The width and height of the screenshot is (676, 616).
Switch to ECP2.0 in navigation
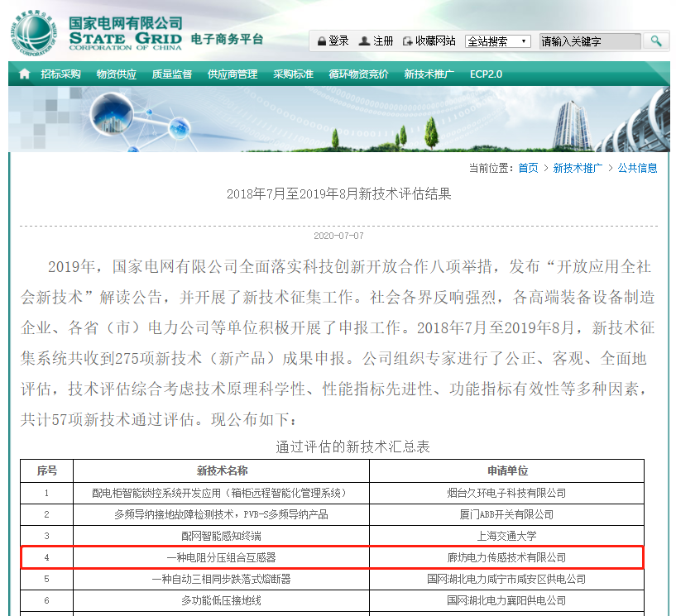[x=486, y=74]
